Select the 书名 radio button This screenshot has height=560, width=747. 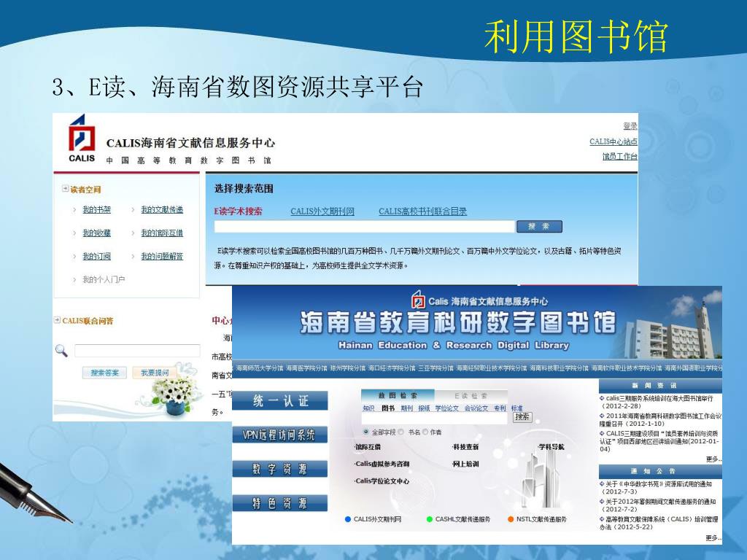tap(401, 432)
